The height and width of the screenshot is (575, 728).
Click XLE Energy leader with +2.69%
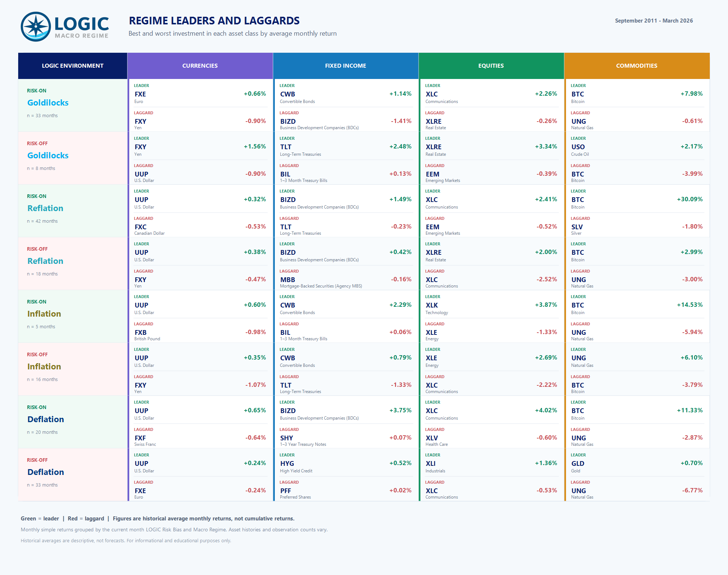491,357
